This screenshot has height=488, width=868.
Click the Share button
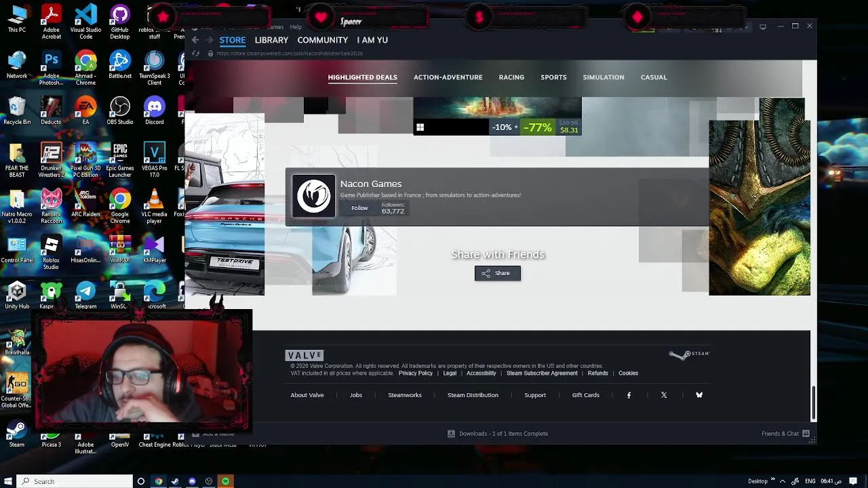[x=498, y=273]
